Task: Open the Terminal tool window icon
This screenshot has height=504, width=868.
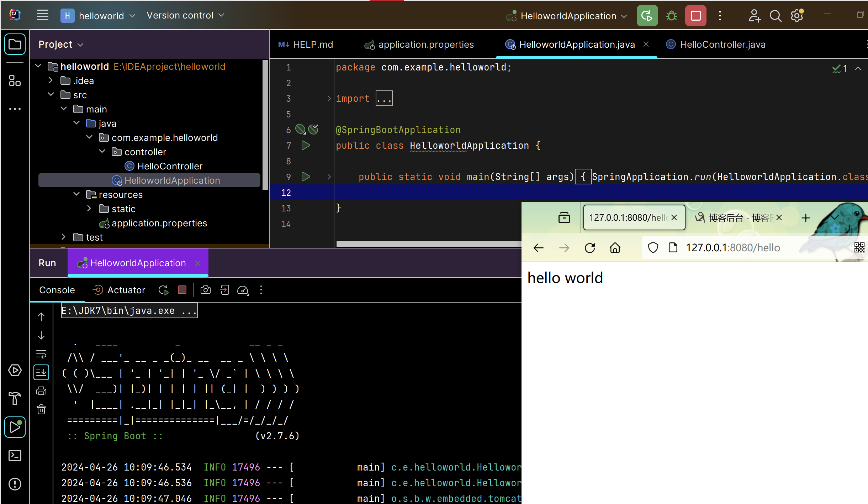Action: click(15, 456)
